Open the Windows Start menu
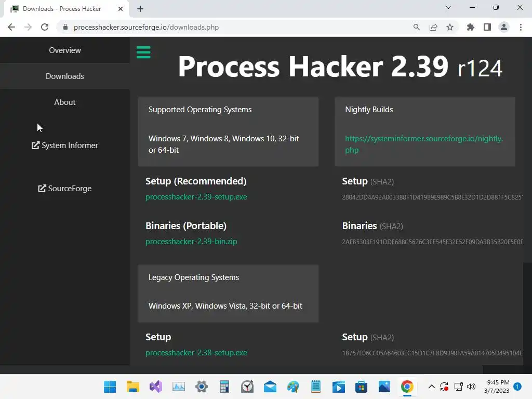532x399 pixels. (110, 387)
